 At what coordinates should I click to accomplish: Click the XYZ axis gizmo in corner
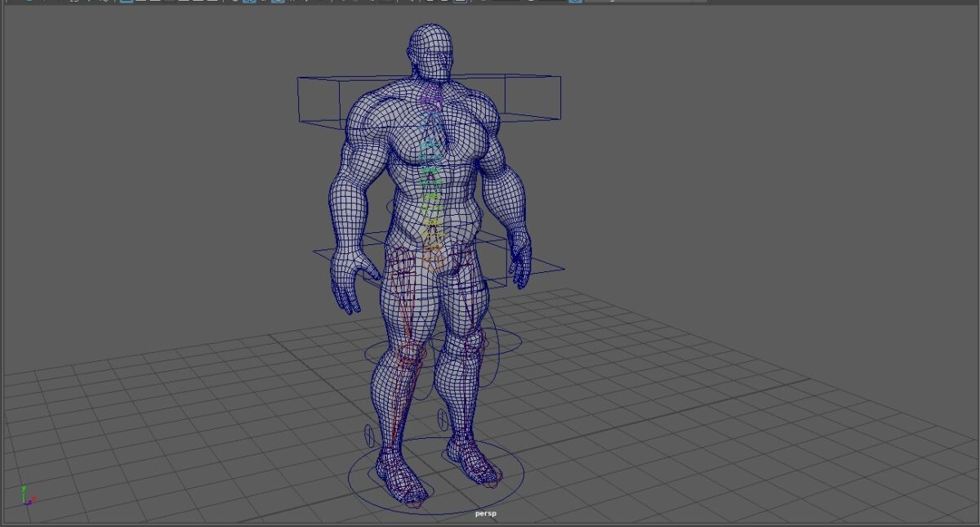(x=27, y=495)
